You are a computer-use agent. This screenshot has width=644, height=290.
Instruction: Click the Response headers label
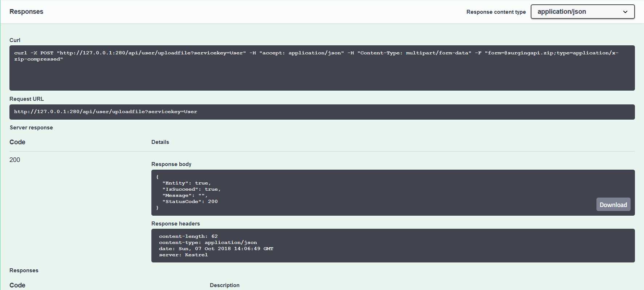176,224
